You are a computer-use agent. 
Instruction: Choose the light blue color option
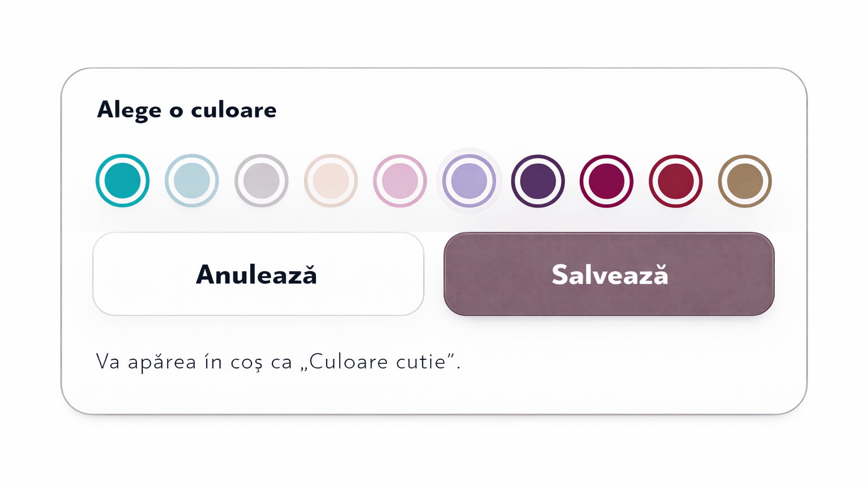pyautogui.click(x=192, y=181)
